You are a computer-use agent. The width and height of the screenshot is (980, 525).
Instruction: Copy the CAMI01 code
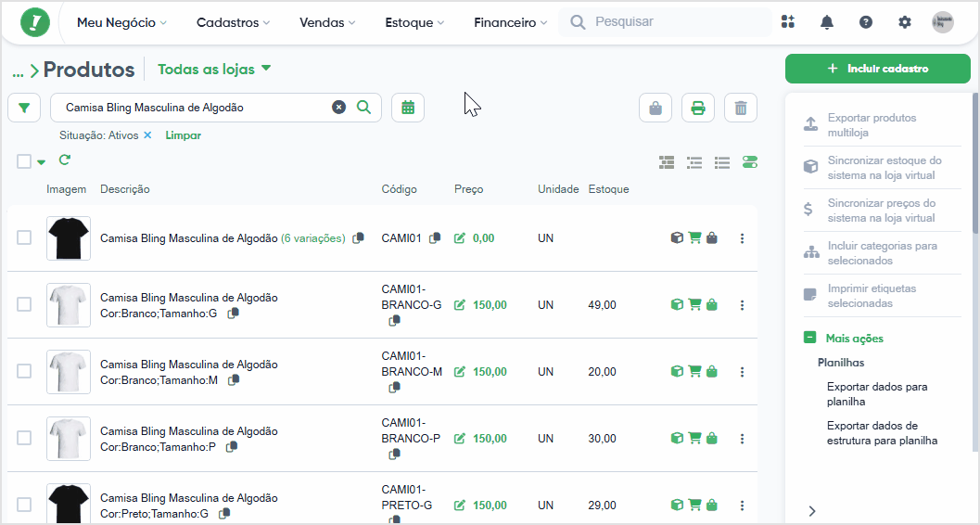(x=435, y=238)
